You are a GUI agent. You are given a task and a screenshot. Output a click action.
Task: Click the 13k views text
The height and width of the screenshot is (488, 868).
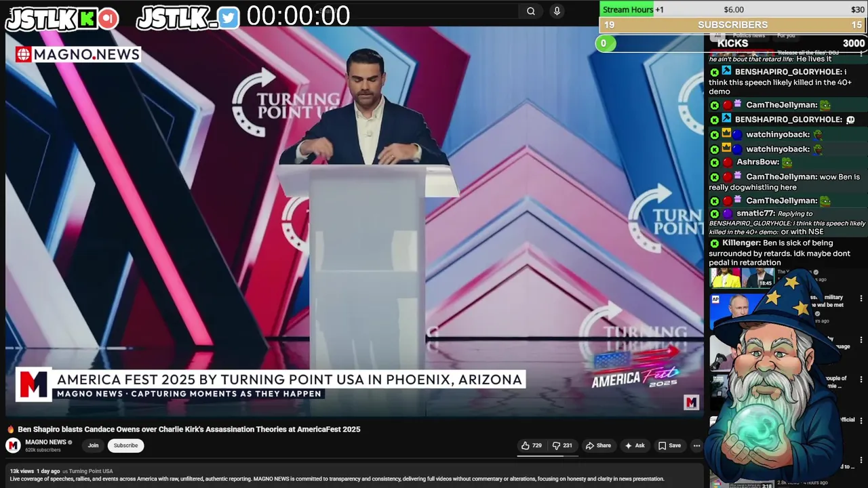(22, 471)
